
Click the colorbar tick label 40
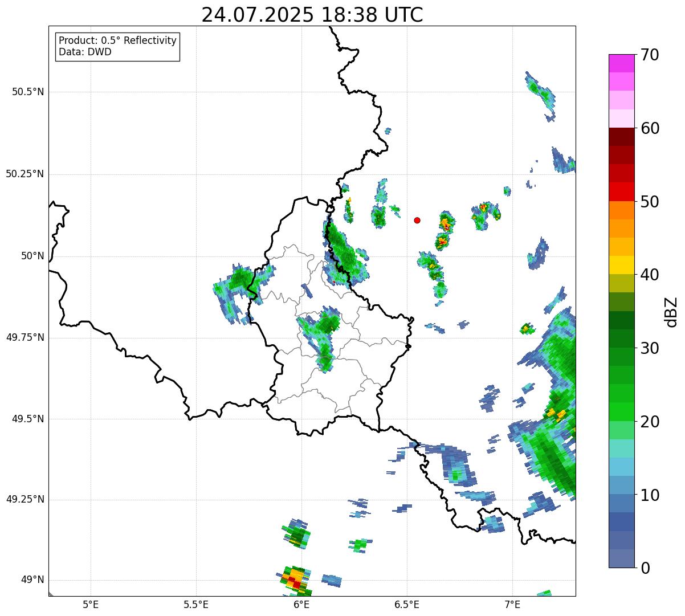(x=650, y=275)
